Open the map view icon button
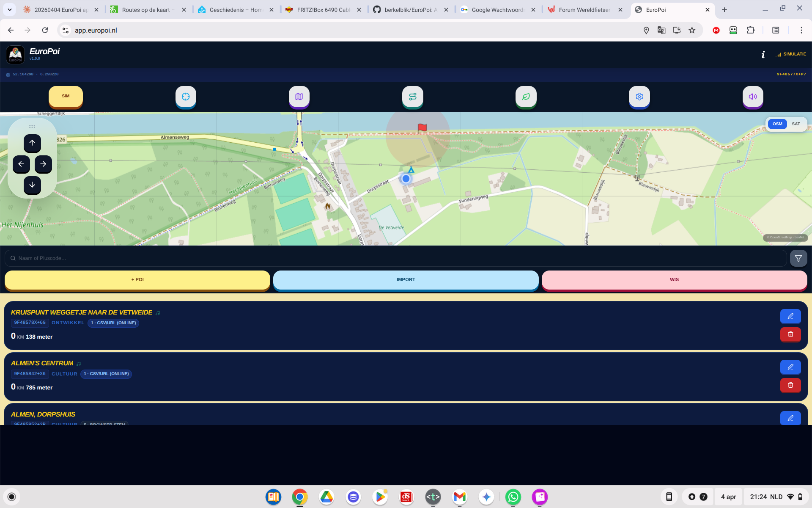 [x=299, y=97]
